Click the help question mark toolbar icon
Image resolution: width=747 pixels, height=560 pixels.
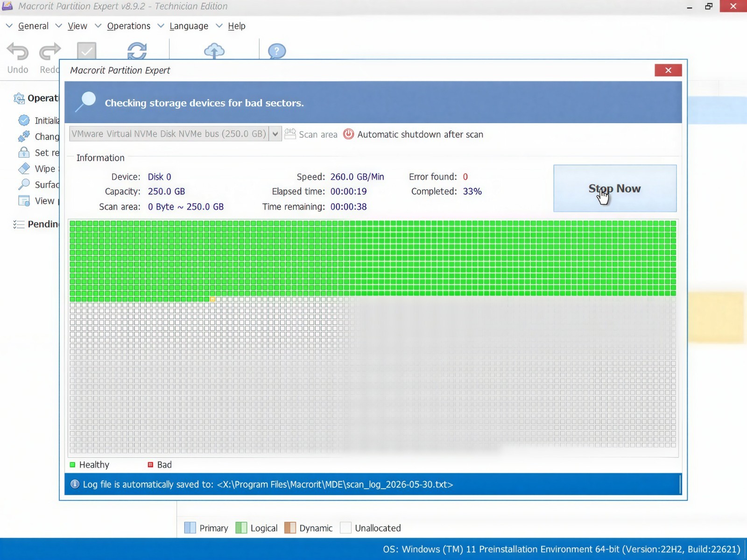click(x=277, y=51)
